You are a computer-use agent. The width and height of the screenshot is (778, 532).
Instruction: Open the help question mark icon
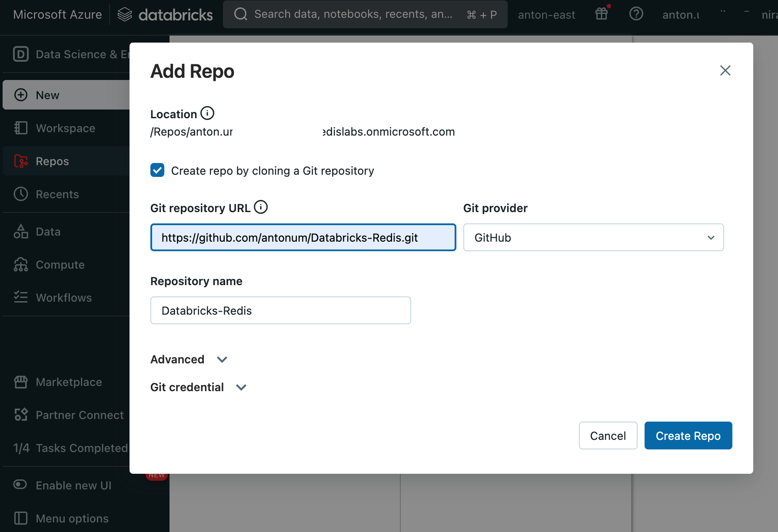pos(636,14)
